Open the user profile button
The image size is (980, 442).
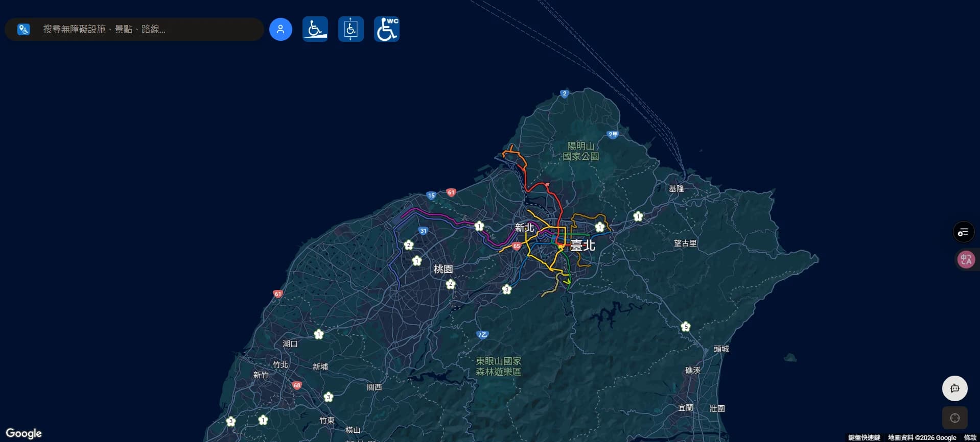coord(281,29)
